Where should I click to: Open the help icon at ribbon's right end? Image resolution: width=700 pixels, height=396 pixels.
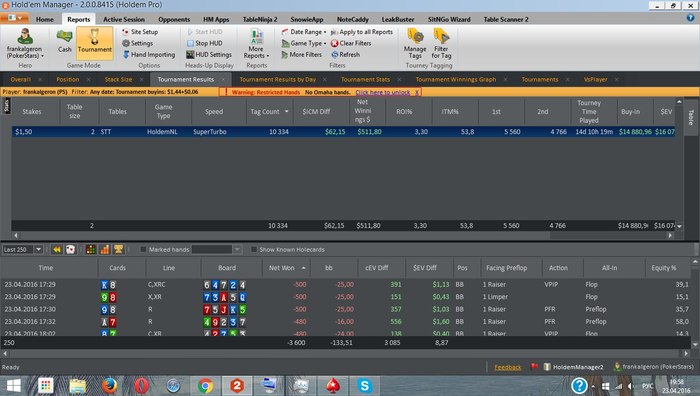pyautogui.click(x=690, y=18)
